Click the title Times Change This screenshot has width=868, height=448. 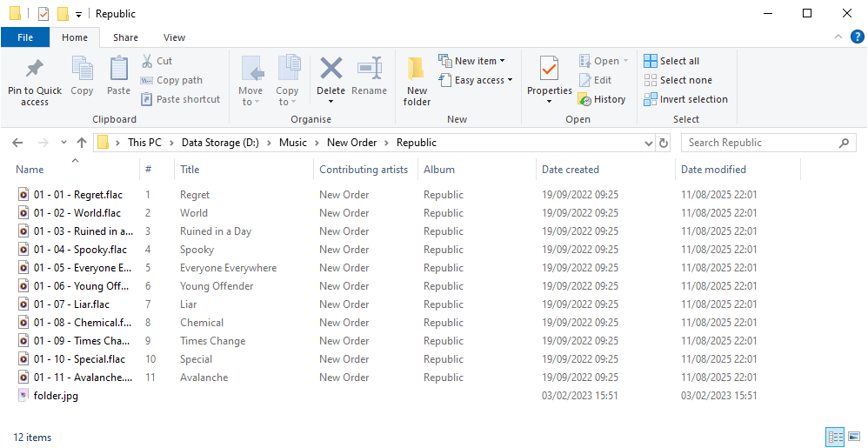(x=212, y=341)
